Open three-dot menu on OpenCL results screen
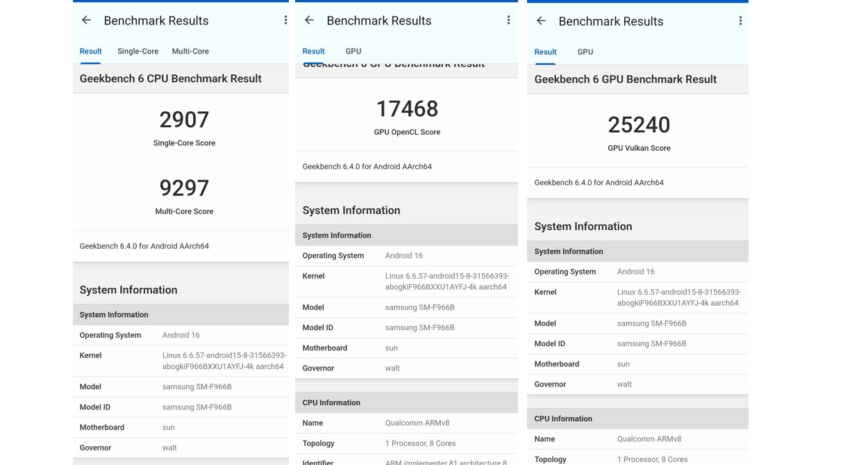Viewport: 868px width, 465px height. pyautogui.click(x=508, y=20)
